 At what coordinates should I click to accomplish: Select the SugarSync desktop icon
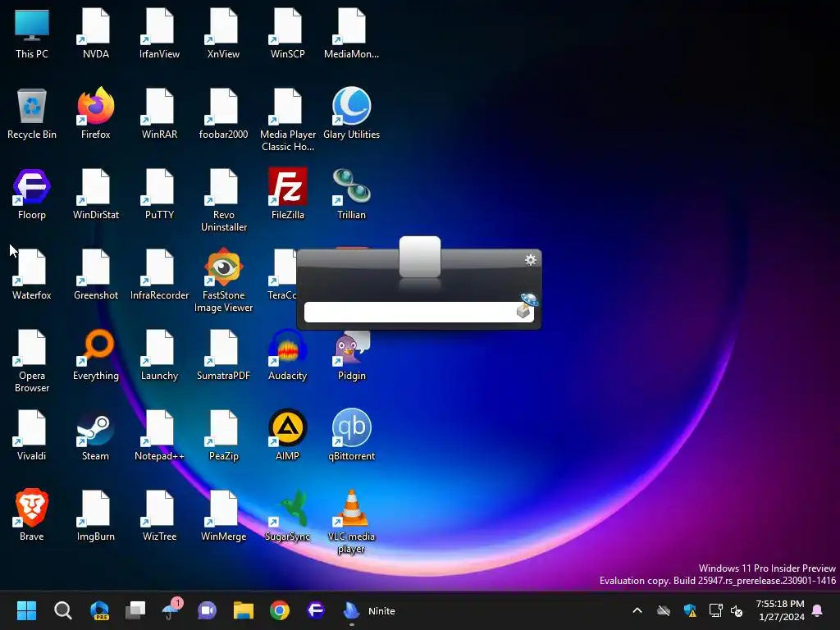pos(288,516)
